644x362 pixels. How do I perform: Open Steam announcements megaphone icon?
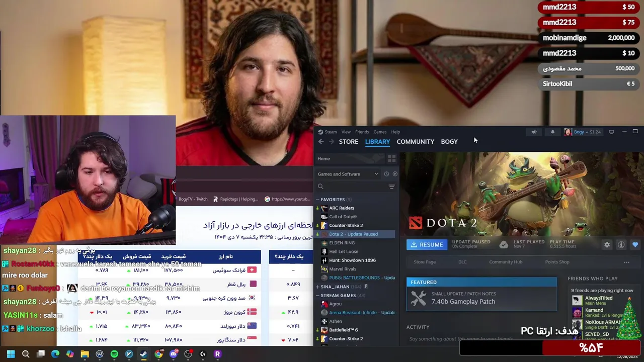click(x=534, y=132)
